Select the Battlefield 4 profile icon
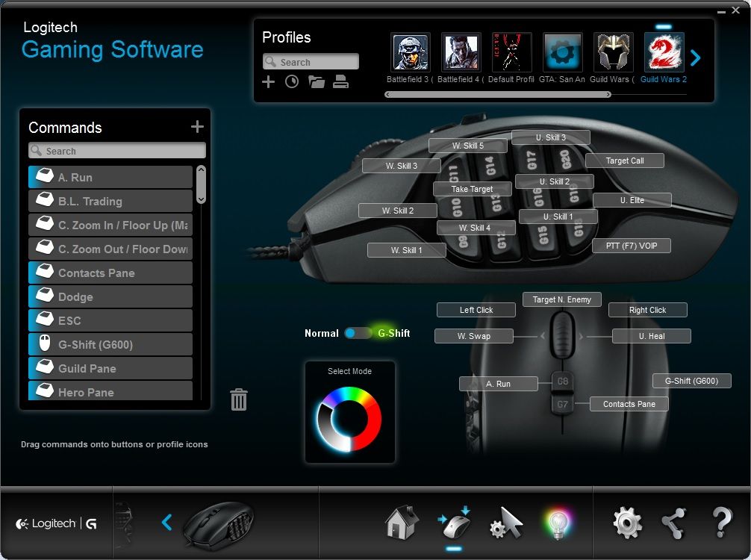 (x=461, y=52)
